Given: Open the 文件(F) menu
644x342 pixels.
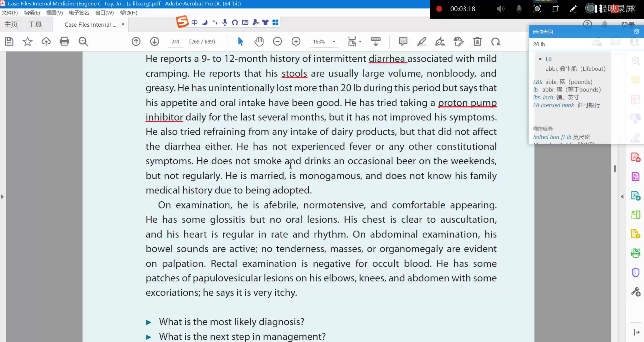Looking at the screenshot, I should (x=10, y=13).
